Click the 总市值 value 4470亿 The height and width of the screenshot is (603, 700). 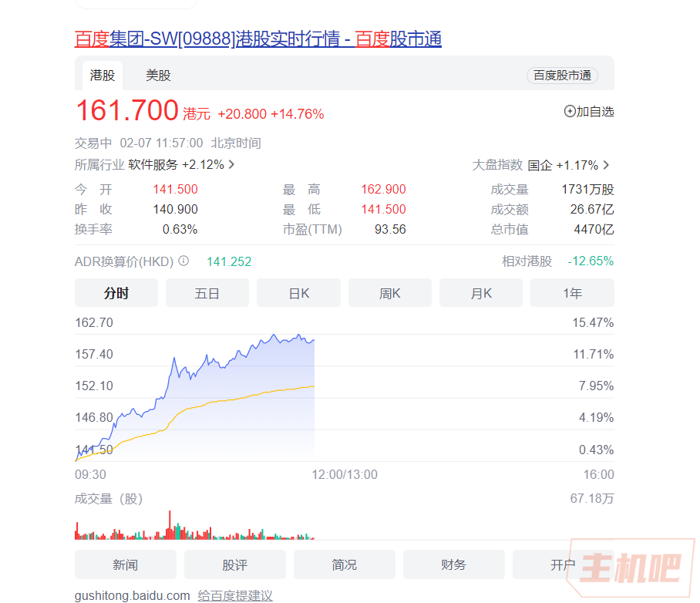[x=594, y=229]
